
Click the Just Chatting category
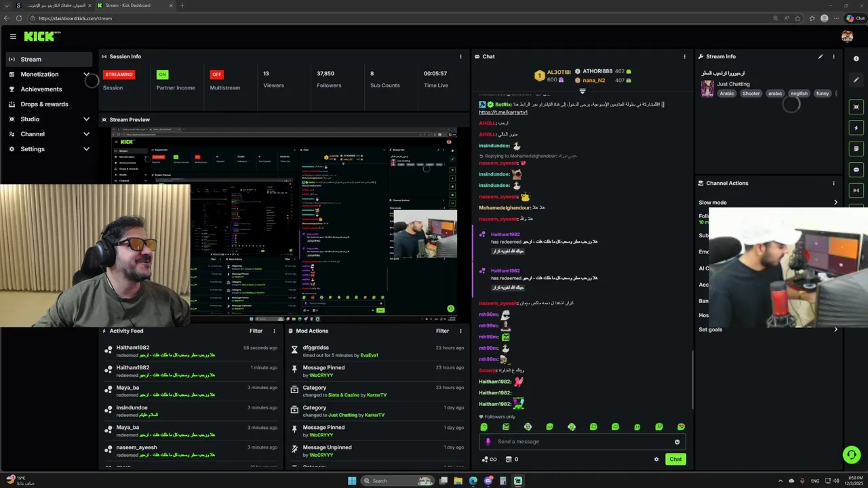tap(733, 84)
